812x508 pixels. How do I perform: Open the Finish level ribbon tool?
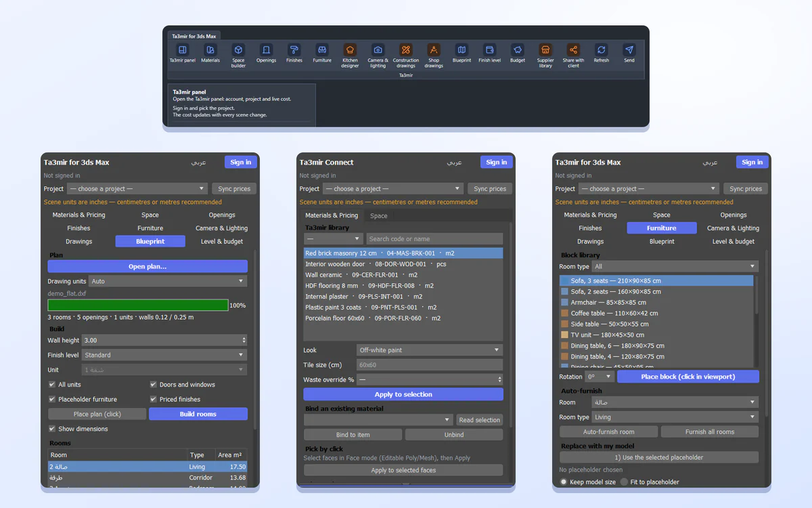point(489,49)
